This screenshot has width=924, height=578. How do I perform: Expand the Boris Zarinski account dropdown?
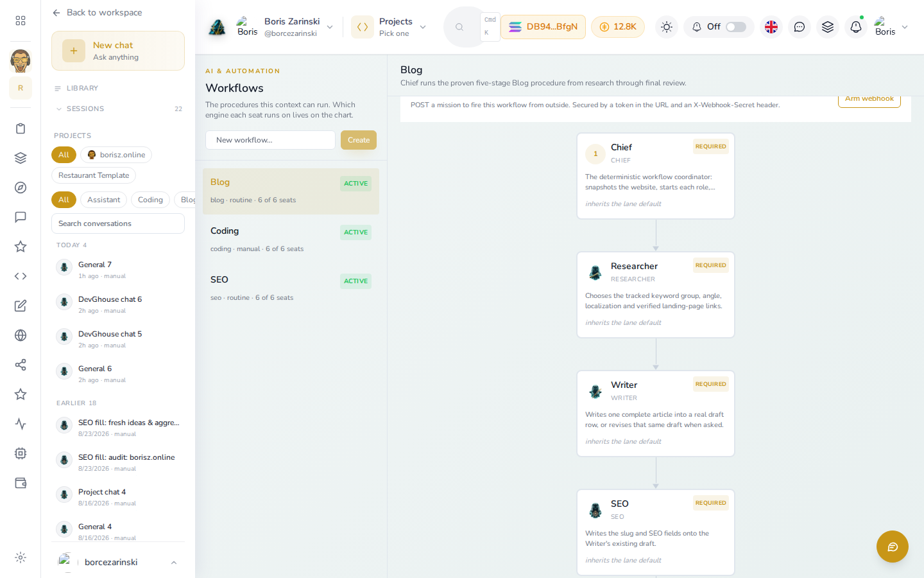point(330,27)
